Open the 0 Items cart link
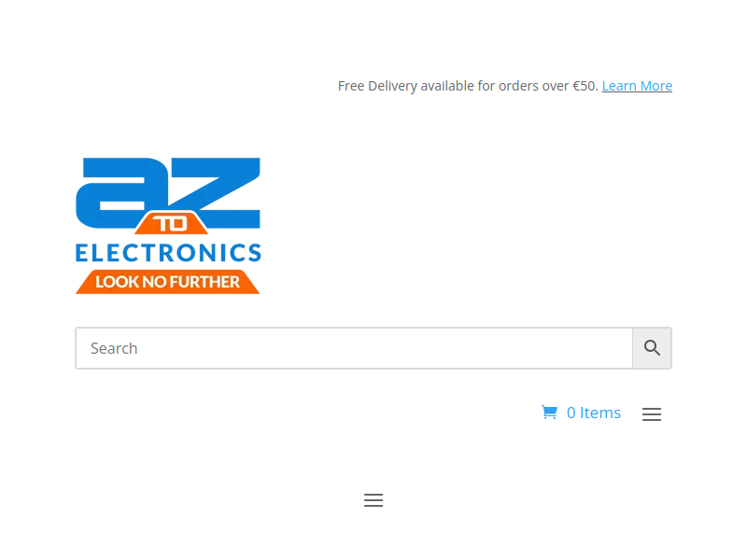The width and height of the screenshot is (747, 560). pyautogui.click(x=581, y=413)
